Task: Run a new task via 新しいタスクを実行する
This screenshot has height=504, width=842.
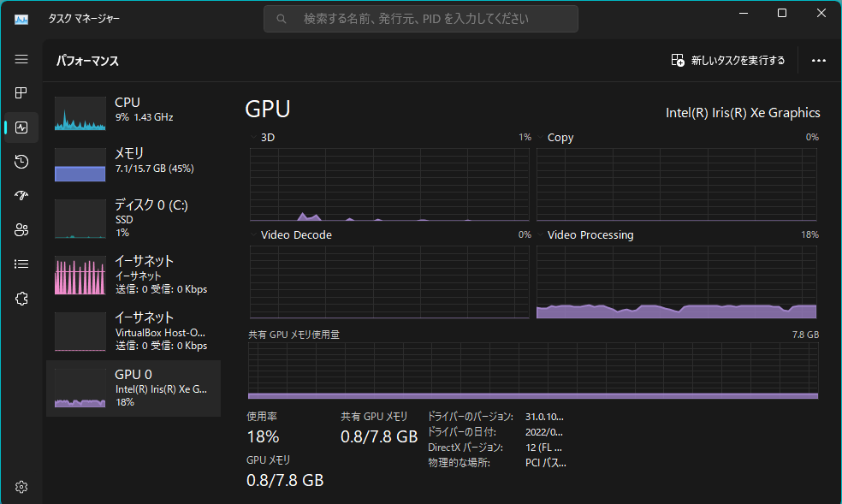Action: tap(728, 60)
